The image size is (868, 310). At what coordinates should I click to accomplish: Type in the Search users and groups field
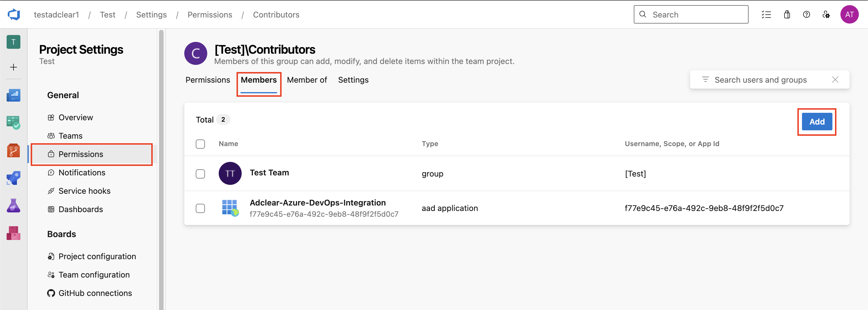(762, 80)
